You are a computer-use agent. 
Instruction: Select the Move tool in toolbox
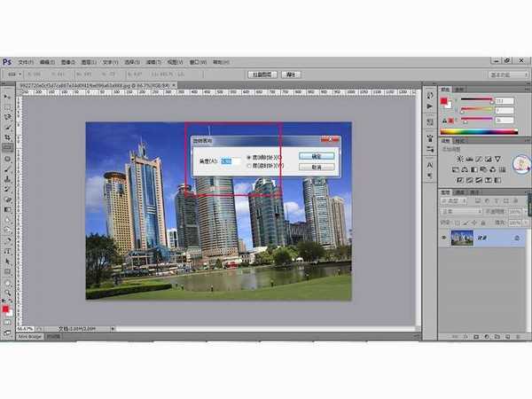8,97
